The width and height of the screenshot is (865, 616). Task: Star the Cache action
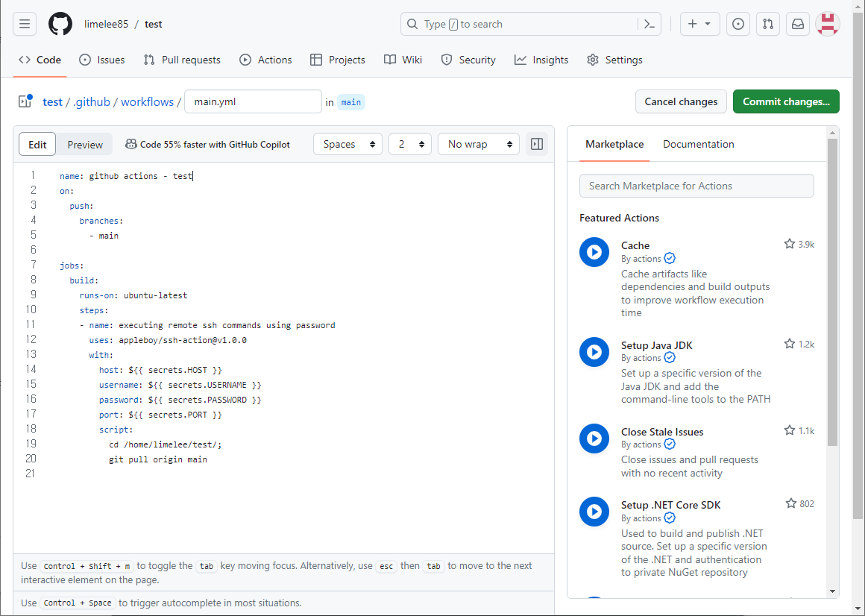coord(790,244)
